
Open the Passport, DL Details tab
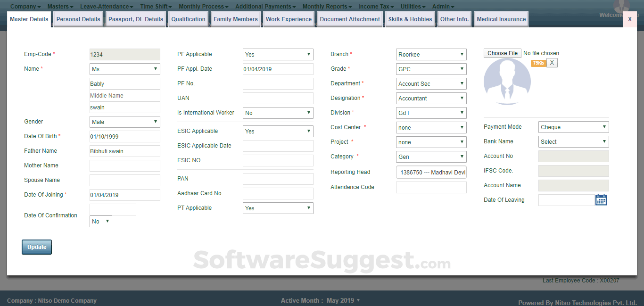pos(136,19)
